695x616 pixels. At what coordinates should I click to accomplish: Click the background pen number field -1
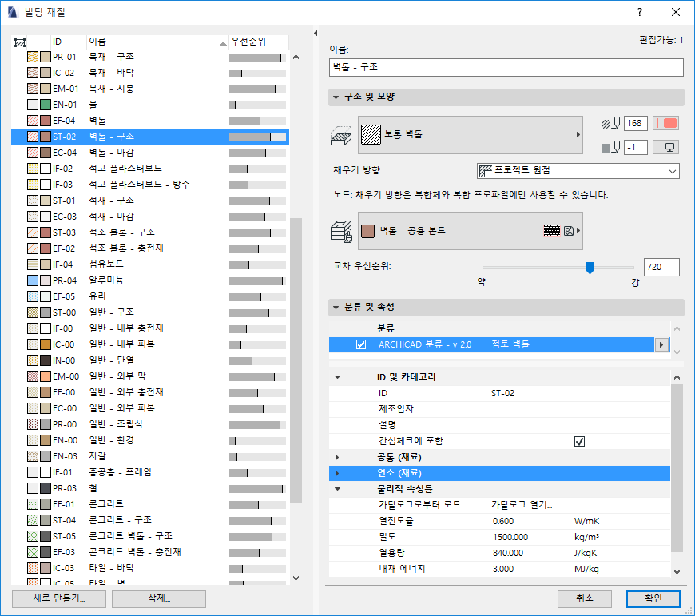(x=636, y=148)
